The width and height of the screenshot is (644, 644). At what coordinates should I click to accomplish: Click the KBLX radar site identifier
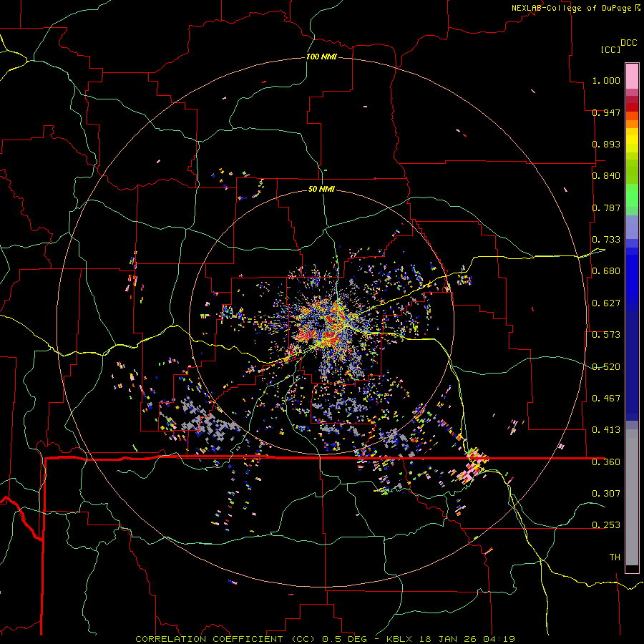pyautogui.click(x=399, y=639)
